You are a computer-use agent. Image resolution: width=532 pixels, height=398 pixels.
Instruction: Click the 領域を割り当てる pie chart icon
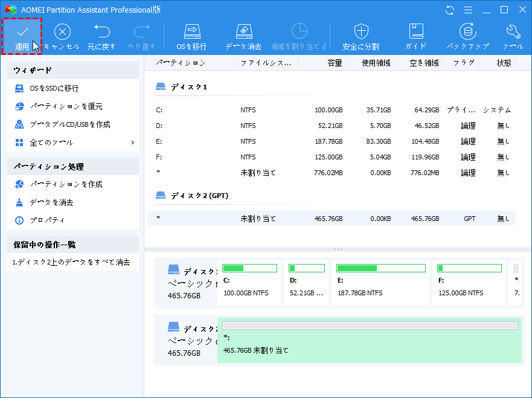coord(300,31)
